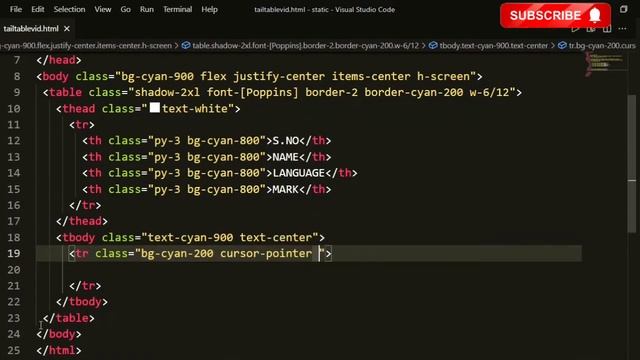This screenshot has width=640, height=360.
Task: Click the closing html tag on line 25
Action: 59,350
